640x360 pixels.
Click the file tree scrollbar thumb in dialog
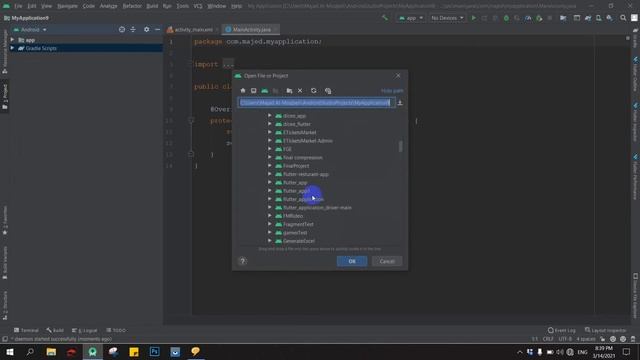click(400, 146)
